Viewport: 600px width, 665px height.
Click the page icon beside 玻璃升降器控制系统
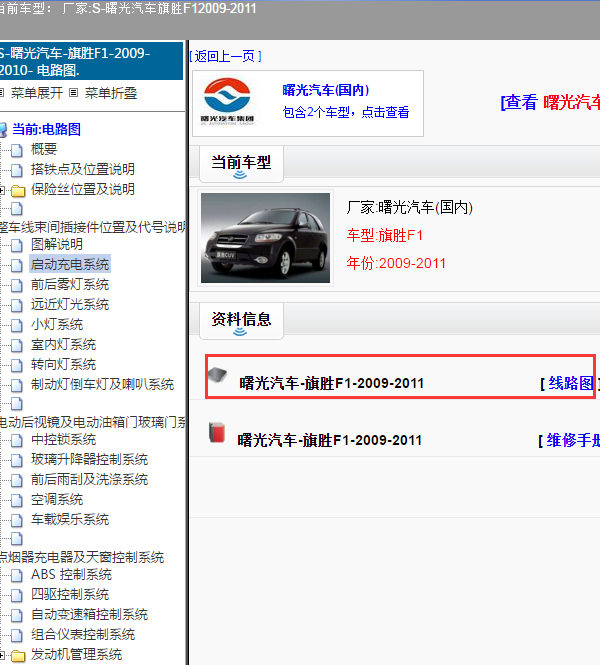click(x=17, y=460)
